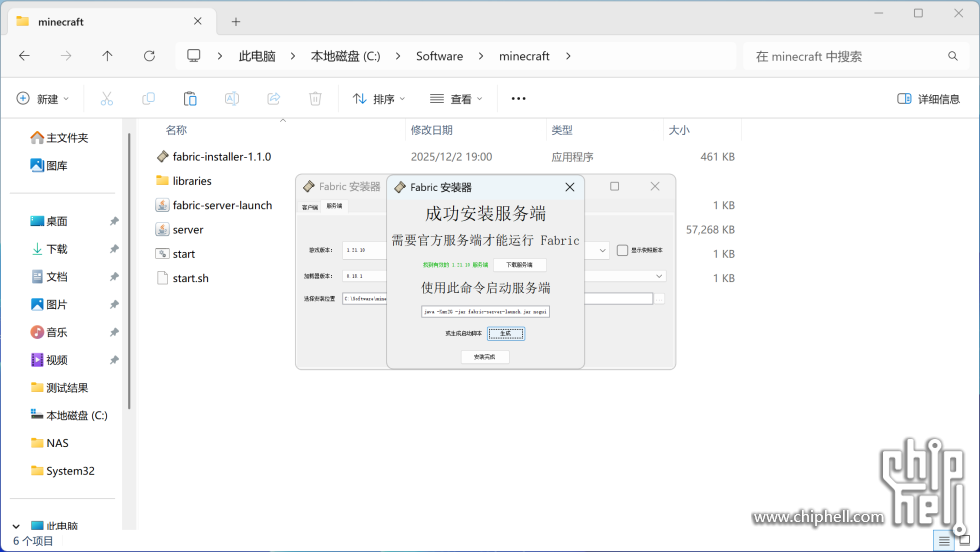Click the paste icon in the toolbar
The height and width of the screenshot is (552, 980).
(x=190, y=99)
